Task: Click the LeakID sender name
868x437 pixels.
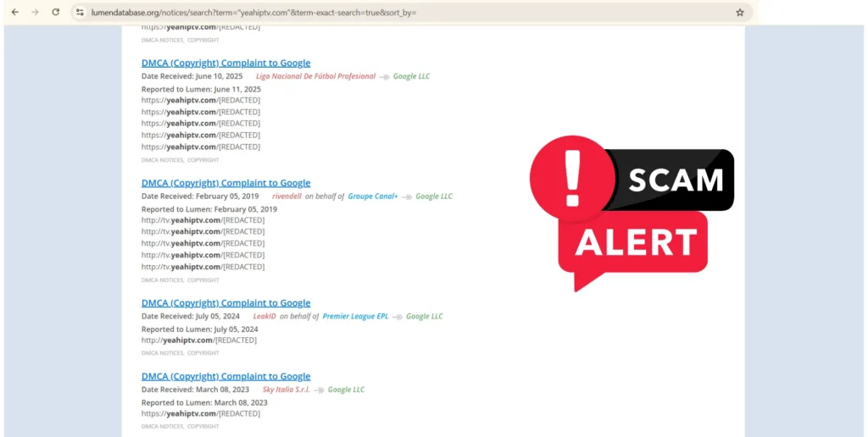Action: click(x=264, y=317)
